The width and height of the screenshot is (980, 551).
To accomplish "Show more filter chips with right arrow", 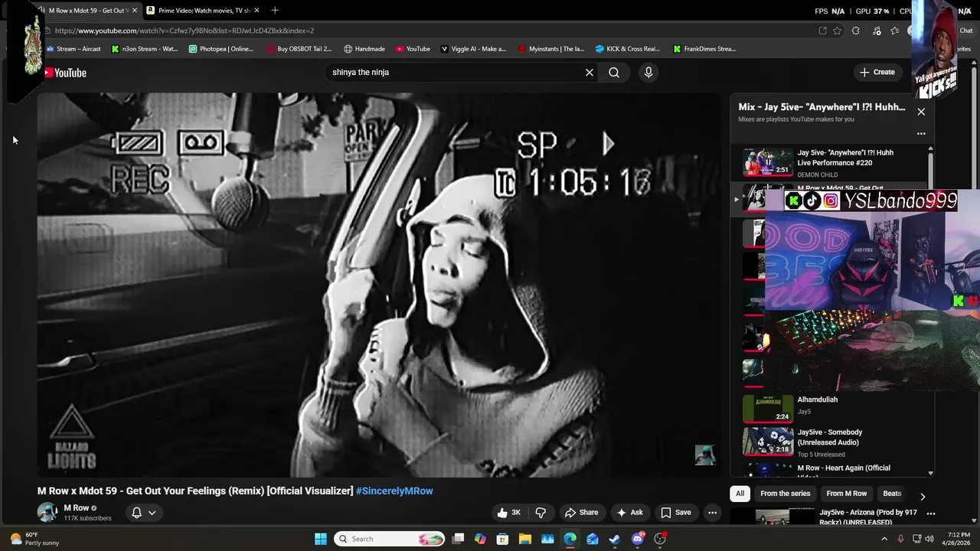I will (x=923, y=497).
